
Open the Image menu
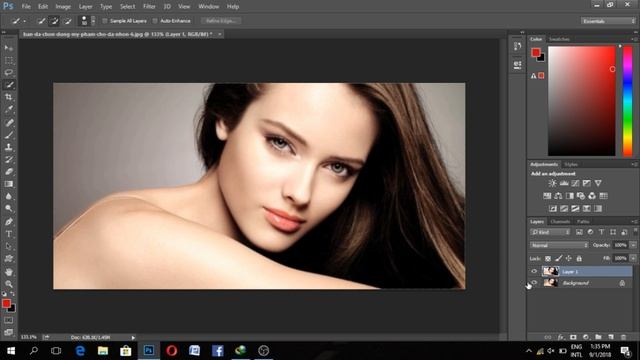point(63,7)
